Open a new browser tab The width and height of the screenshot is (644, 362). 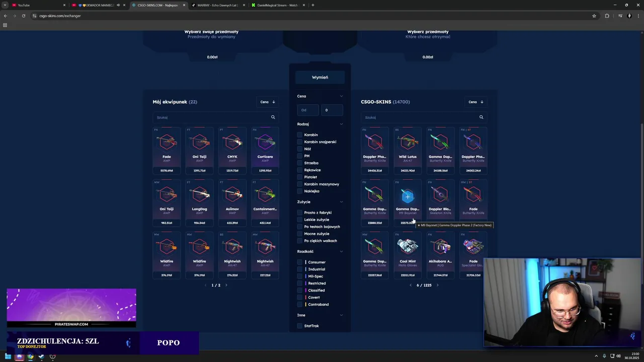tap(313, 5)
